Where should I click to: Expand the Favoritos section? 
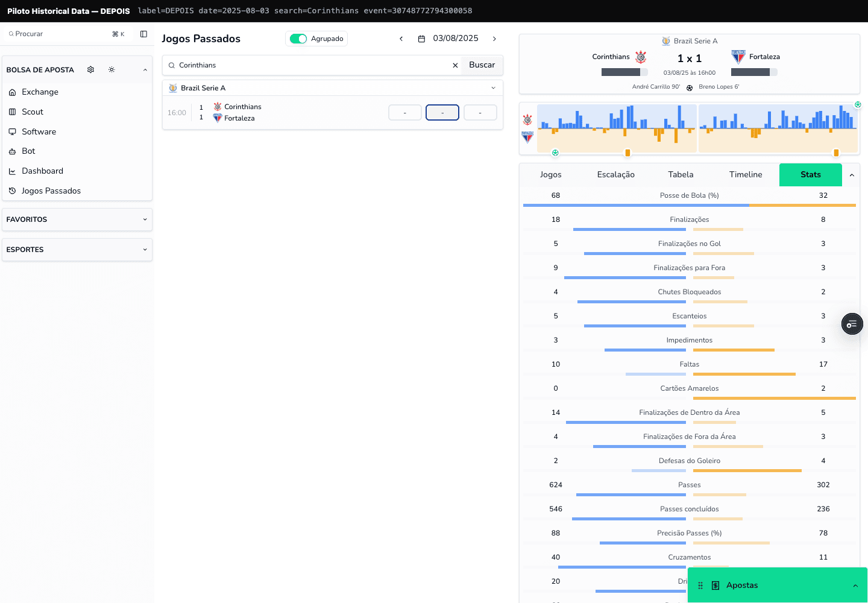tap(145, 219)
